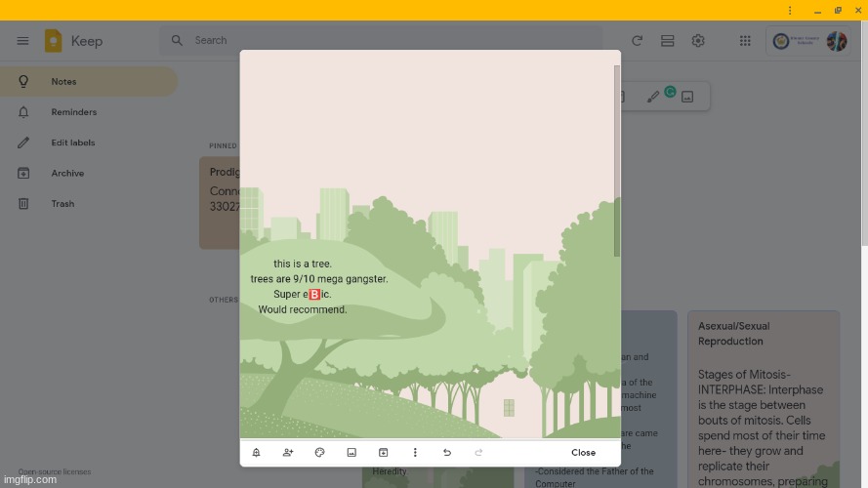Open Archive in the sidebar
The width and height of the screenshot is (868, 488).
point(89,173)
